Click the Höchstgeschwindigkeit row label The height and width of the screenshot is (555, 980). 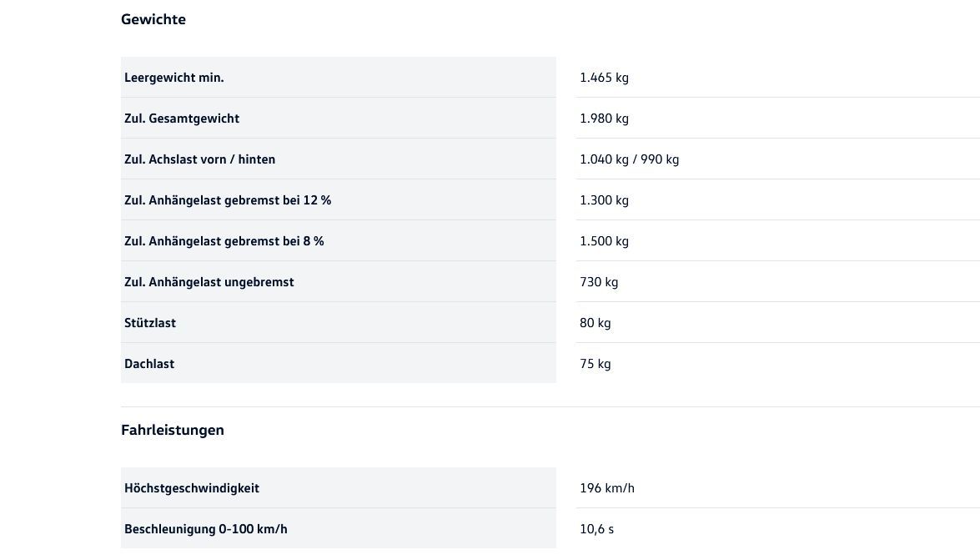pos(192,488)
